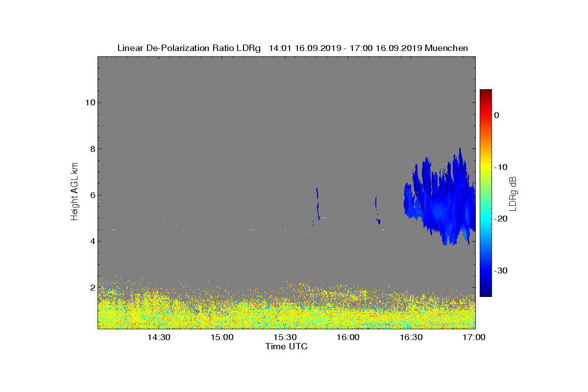Image resolution: width=588 pixels, height=392 pixels.
Task: Click the dark blue bottom of colorbar
Action: click(x=486, y=294)
